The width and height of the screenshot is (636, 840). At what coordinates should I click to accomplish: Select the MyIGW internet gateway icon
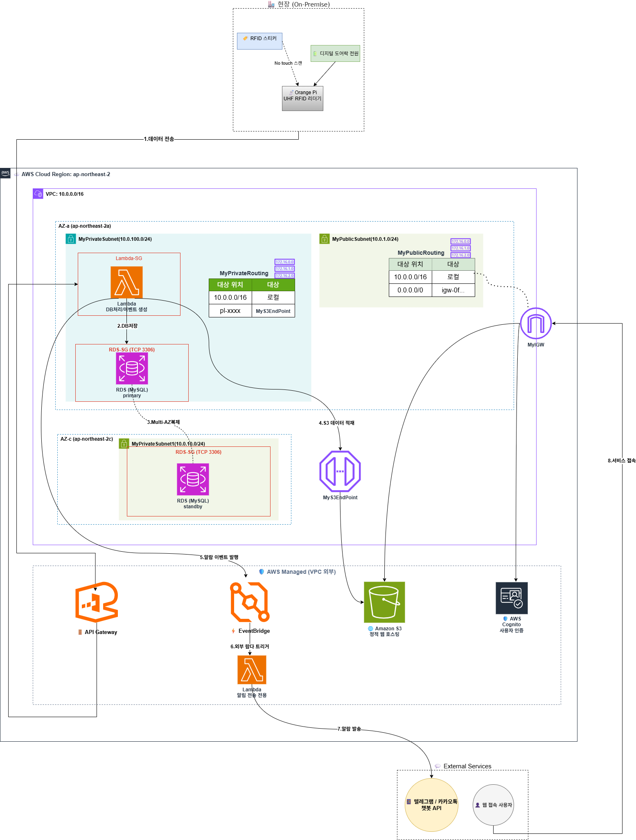click(536, 324)
